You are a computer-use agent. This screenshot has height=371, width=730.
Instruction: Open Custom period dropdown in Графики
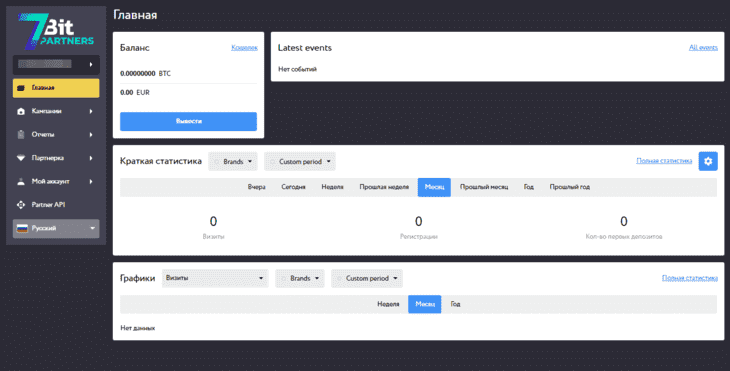click(x=367, y=278)
